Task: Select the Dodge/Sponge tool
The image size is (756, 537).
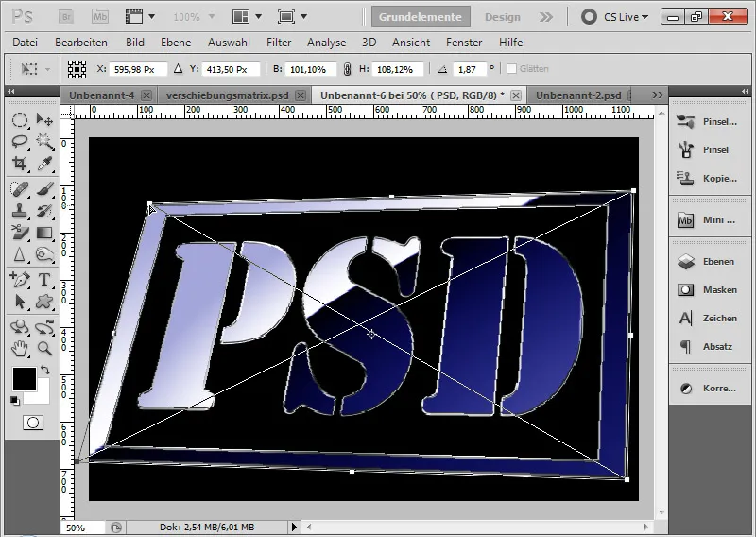Action: pos(44,254)
